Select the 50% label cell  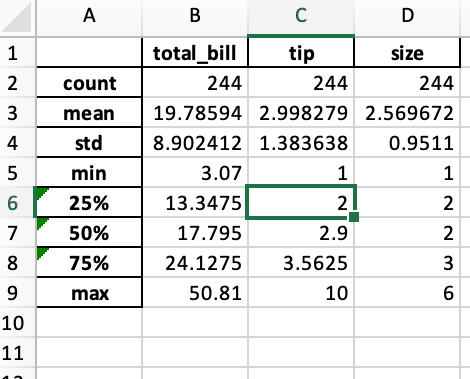[89, 233]
